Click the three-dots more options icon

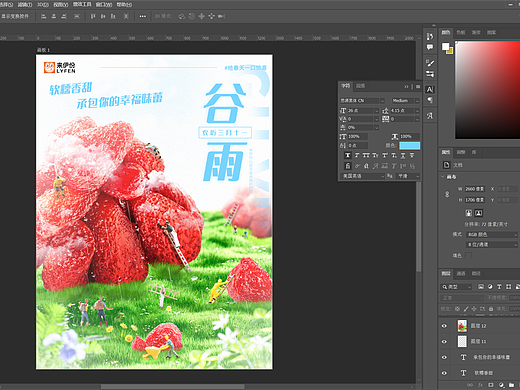pyautogui.click(x=143, y=16)
